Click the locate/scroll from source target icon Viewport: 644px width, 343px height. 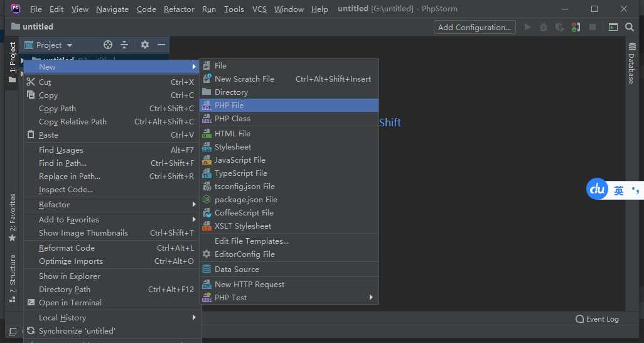coord(107,45)
